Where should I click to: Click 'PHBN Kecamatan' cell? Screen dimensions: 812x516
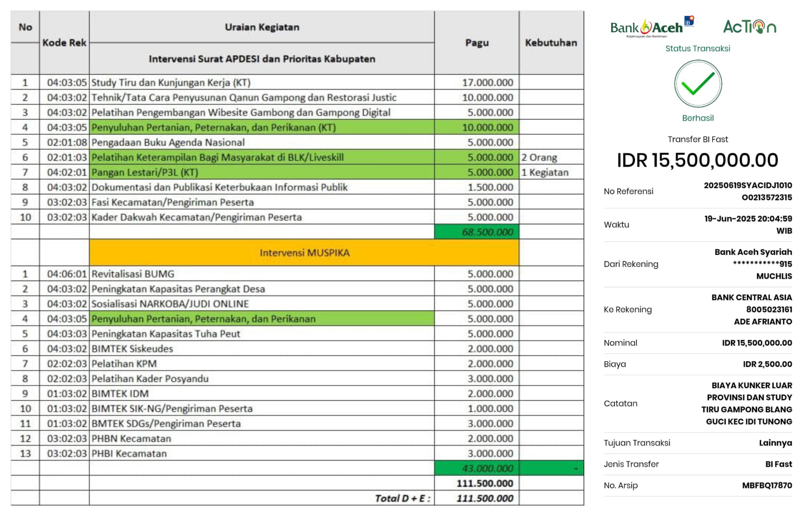(x=262, y=438)
